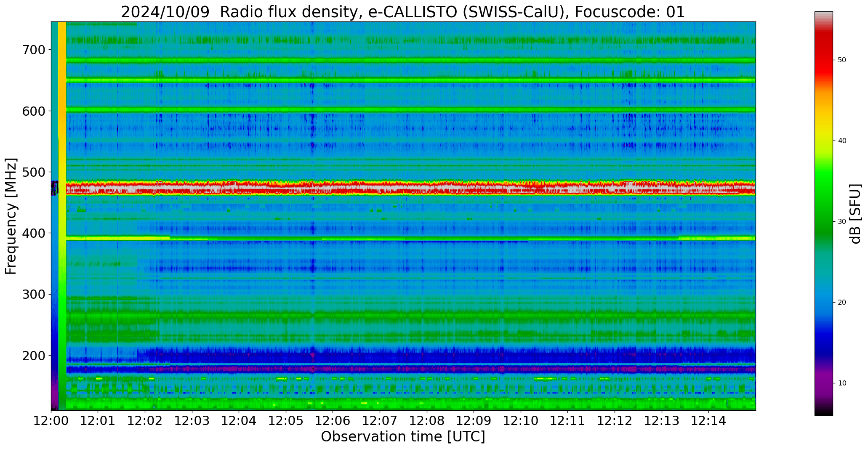Click the 12:03 time tick label
Viewport: 868px width, 449px height.
(192, 420)
